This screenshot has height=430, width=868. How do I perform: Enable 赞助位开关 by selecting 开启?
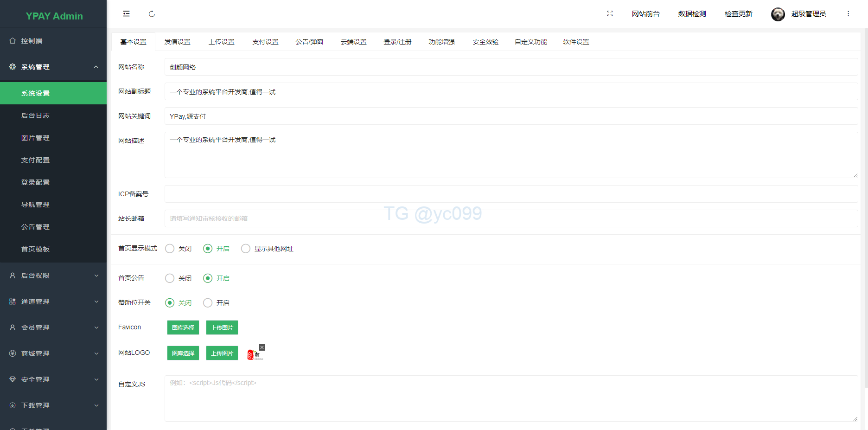(207, 302)
